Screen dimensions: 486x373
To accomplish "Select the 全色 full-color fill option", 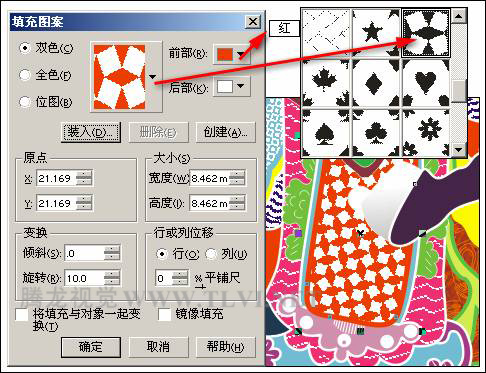I will (25, 75).
